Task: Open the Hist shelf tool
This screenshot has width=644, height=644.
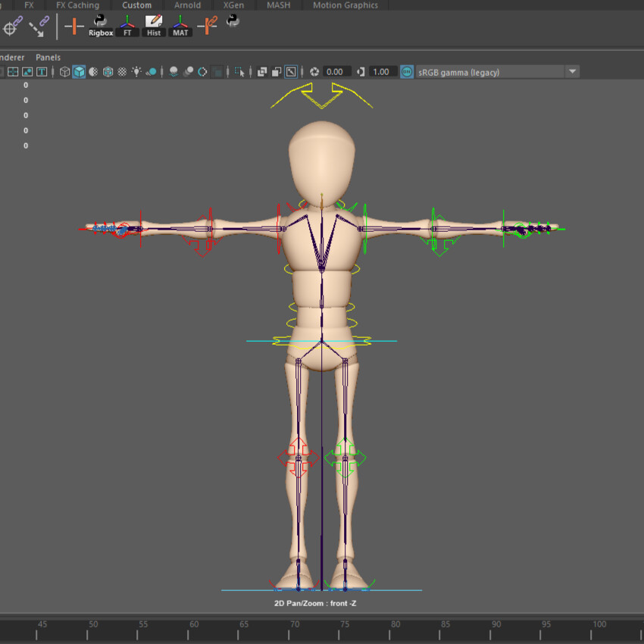Action: (x=154, y=23)
